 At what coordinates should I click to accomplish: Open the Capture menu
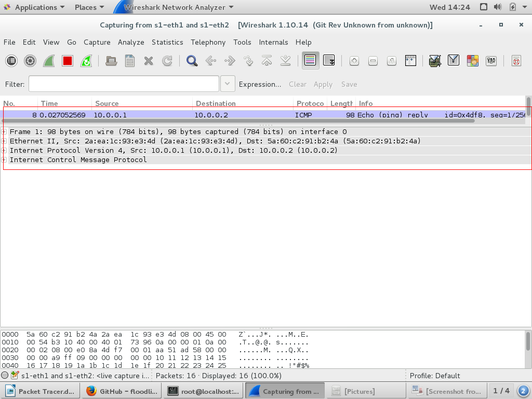tap(97, 42)
